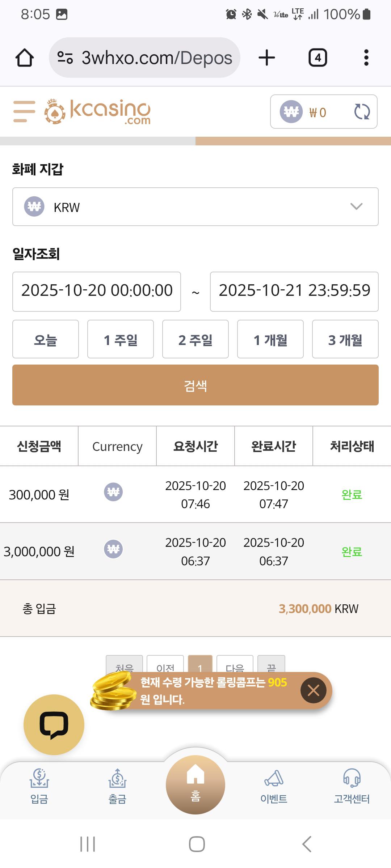Close the rolling comp notification banner
The image size is (391, 868).
coord(313,690)
